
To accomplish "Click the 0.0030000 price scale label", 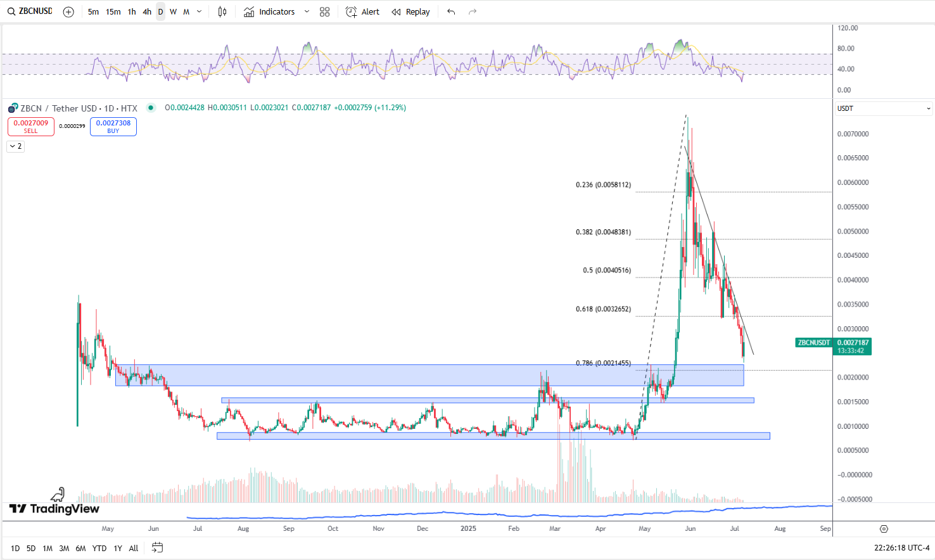I will click(x=853, y=329).
